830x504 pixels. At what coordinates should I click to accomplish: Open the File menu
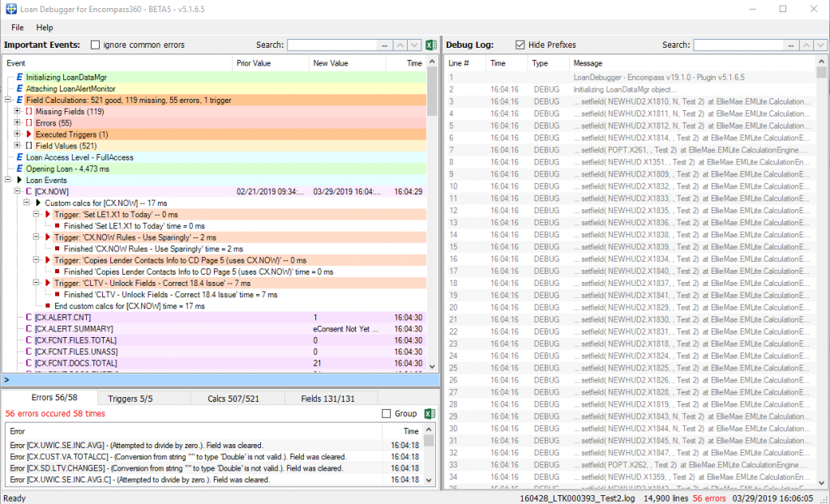[x=16, y=27]
